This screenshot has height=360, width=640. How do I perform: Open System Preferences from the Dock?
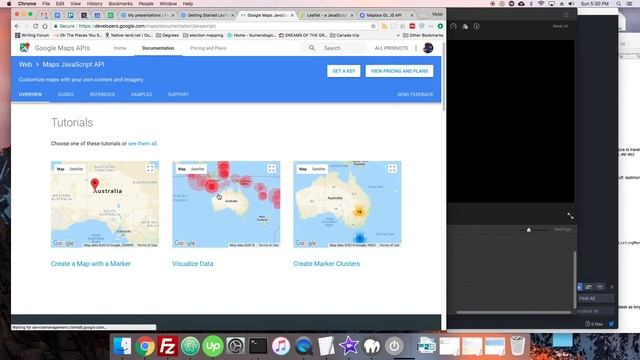tap(236, 346)
